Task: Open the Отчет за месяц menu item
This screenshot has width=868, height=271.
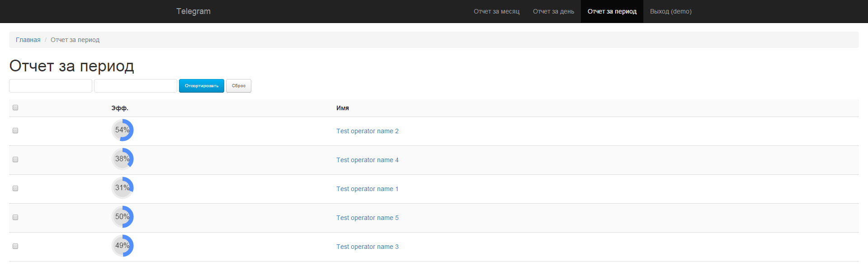Action: pos(496,11)
